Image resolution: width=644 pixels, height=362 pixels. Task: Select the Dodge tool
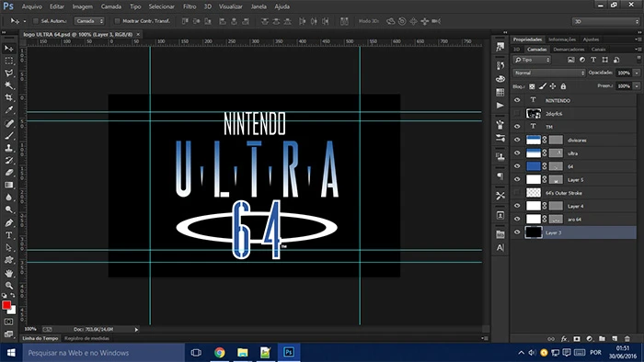pos(8,209)
